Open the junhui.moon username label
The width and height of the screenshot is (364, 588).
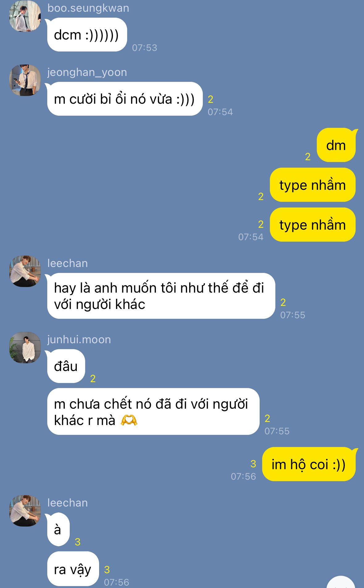[79, 340]
